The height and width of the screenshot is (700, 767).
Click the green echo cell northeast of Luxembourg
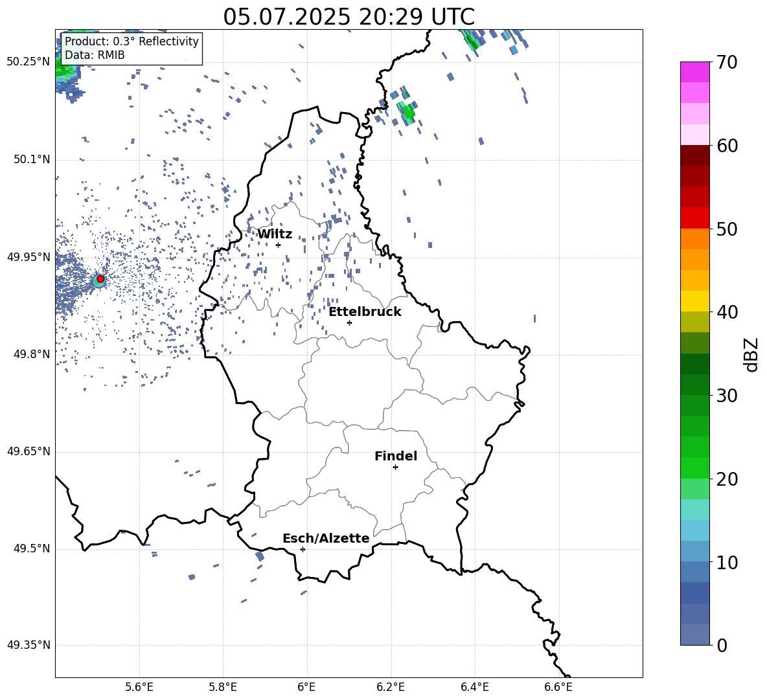pyautogui.click(x=407, y=113)
